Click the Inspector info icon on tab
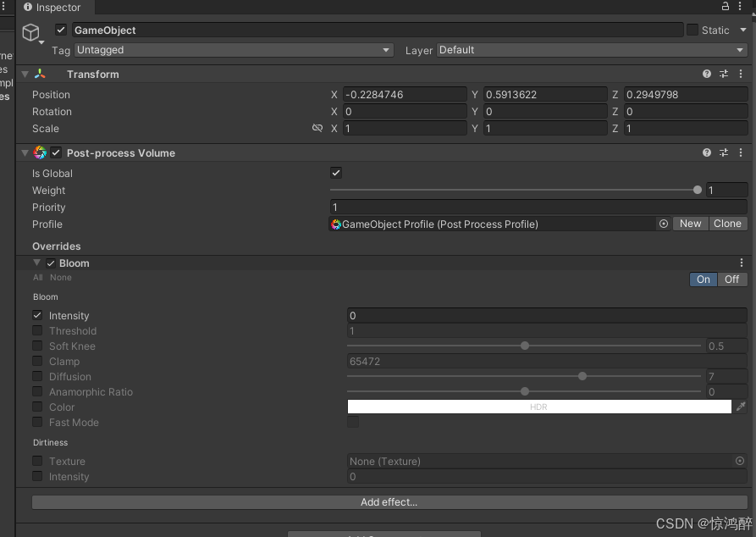The image size is (756, 537). point(28,7)
